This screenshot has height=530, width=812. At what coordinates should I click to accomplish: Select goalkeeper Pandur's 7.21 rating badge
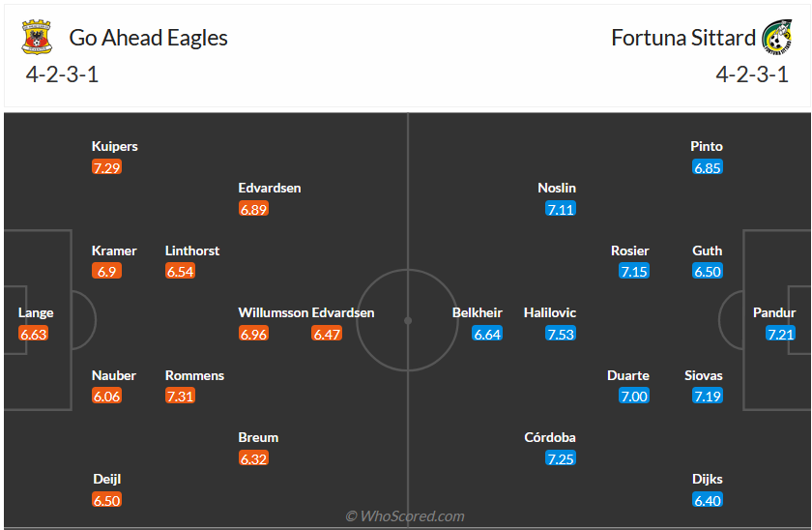780,334
